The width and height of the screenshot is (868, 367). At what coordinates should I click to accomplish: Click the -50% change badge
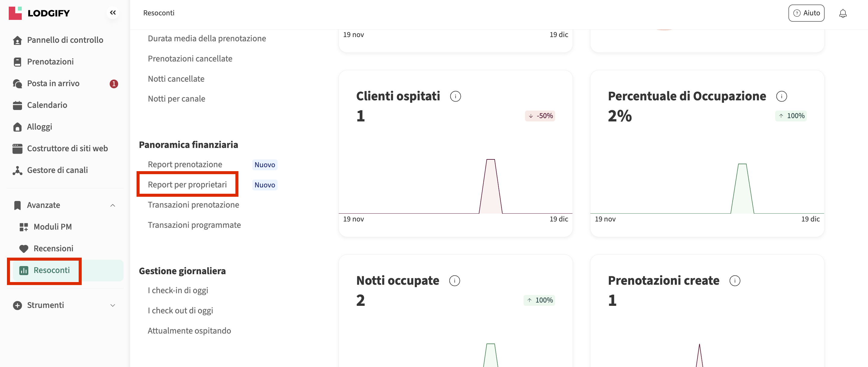coord(540,116)
